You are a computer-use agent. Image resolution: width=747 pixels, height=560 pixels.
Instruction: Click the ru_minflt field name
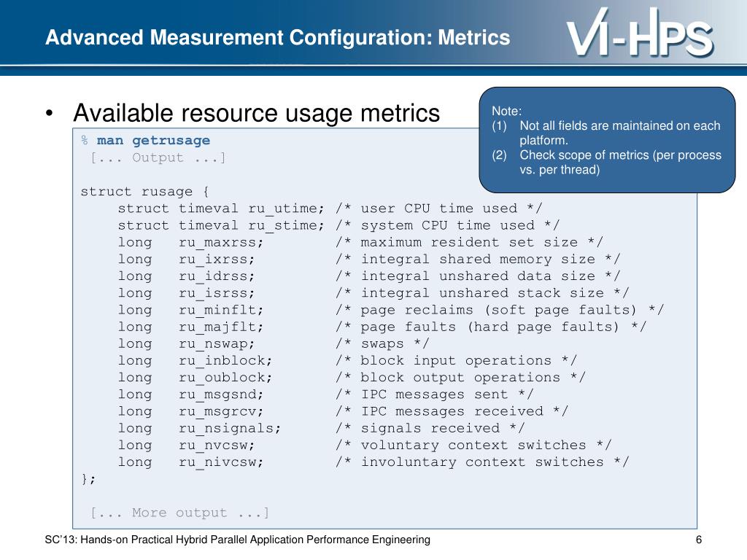(221, 311)
